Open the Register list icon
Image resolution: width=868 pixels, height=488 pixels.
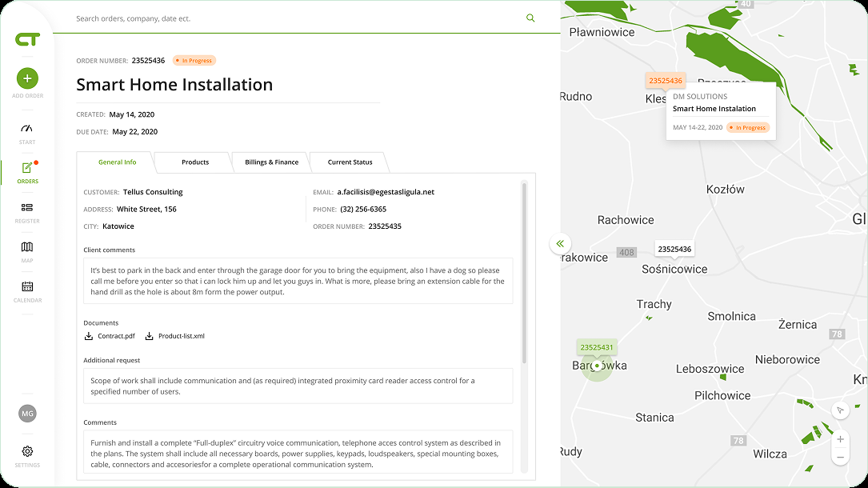click(27, 207)
